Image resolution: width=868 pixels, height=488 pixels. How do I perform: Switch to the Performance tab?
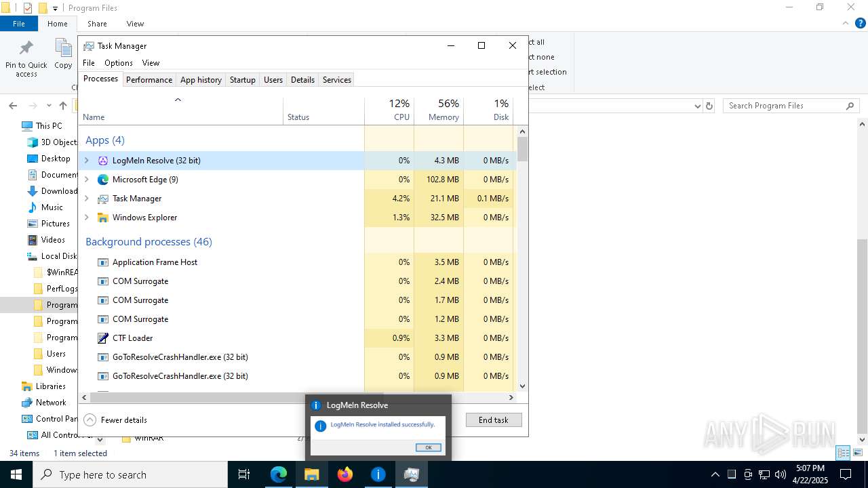[149, 80]
